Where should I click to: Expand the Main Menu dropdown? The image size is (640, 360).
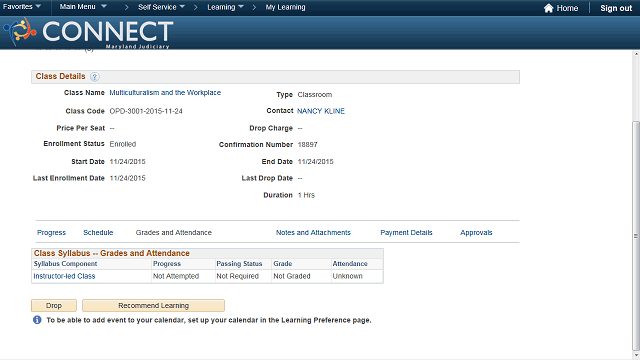pyautogui.click(x=83, y=7)
